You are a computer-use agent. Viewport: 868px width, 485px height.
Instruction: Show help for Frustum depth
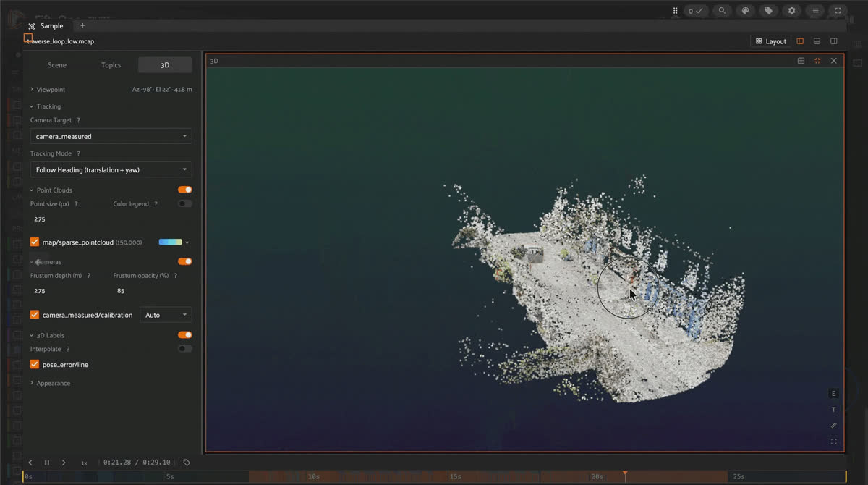89,276
